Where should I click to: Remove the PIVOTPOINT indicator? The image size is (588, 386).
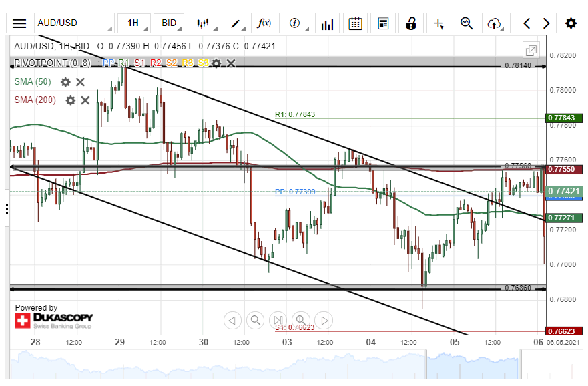[231, 63]
